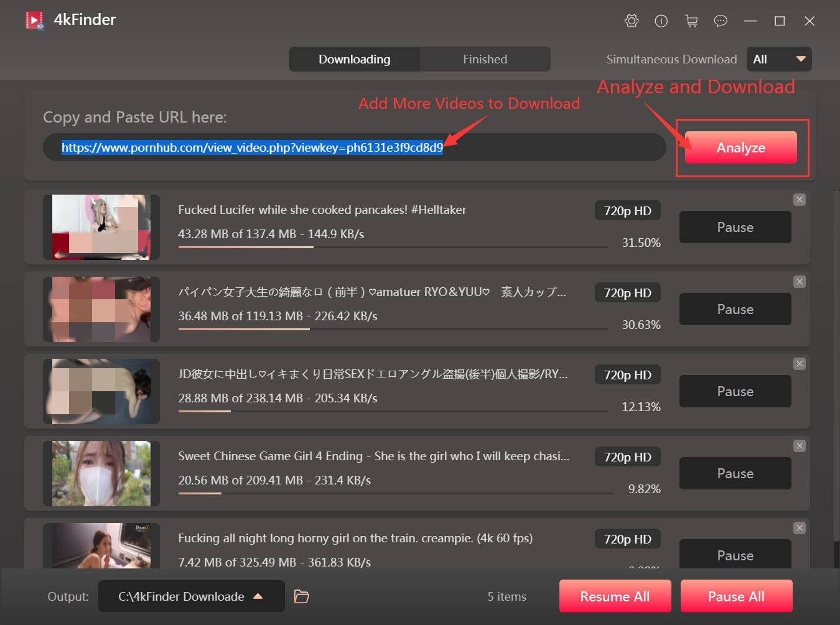Screen dimensions: 840x625
Task: Click 720p HD badge of 325.49 MB download
Action: click(628, 539)
